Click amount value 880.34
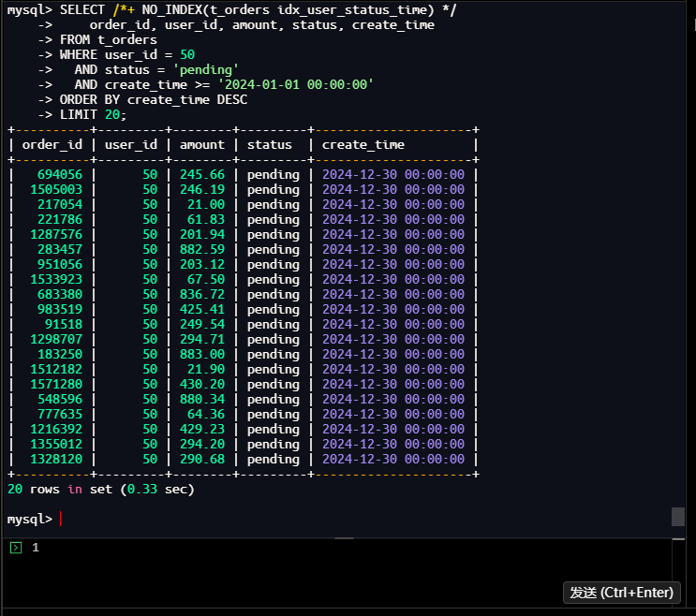696x616 pixels. 202,399
